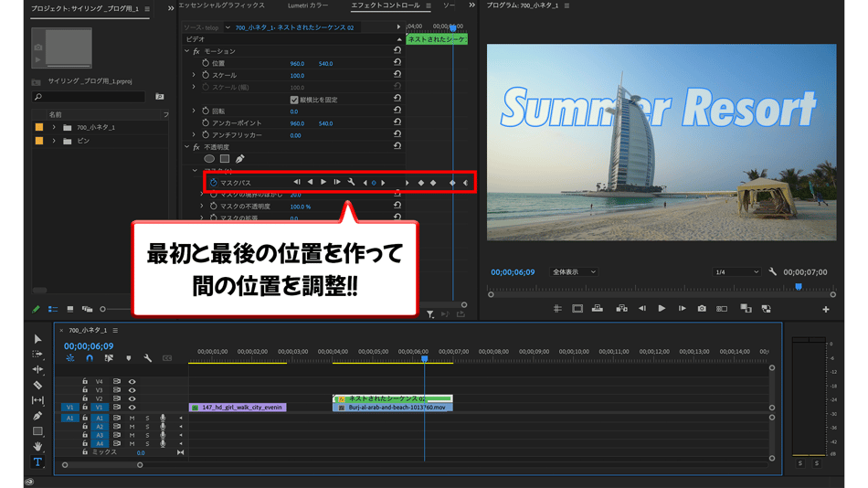Click the Burj-al-arab-and-beach clip on timeline
Image resolution: width=868 pixels, height=488 pixels.
coord(391,408)
